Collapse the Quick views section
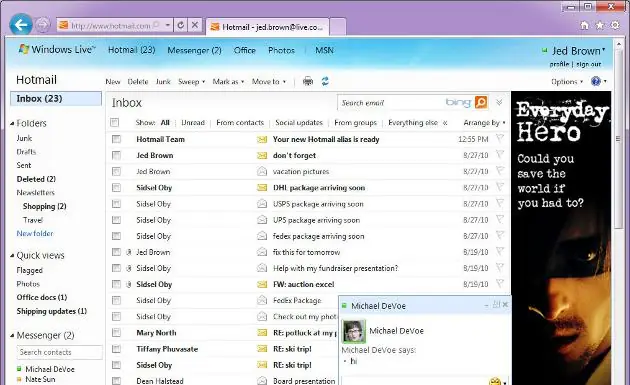Viewport: 630px width, 385px height. point(12,255)
